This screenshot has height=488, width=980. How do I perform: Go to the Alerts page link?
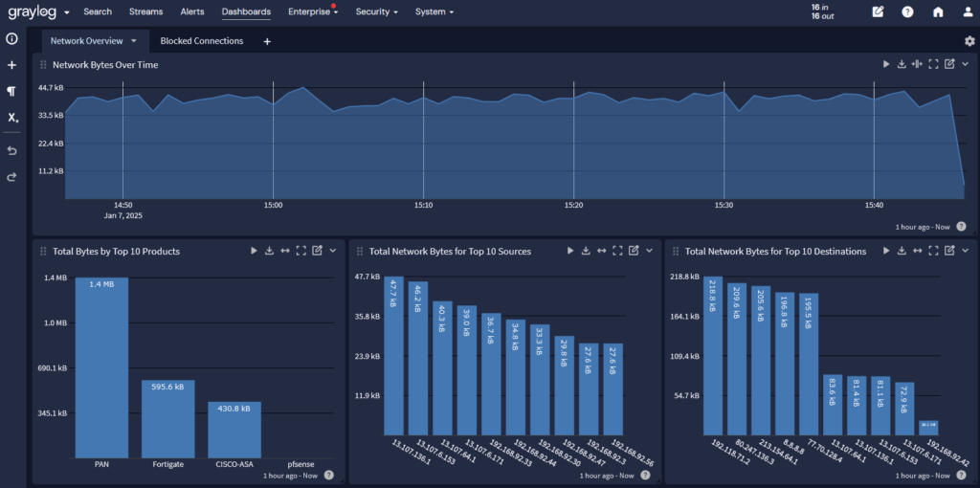[192, 12]
